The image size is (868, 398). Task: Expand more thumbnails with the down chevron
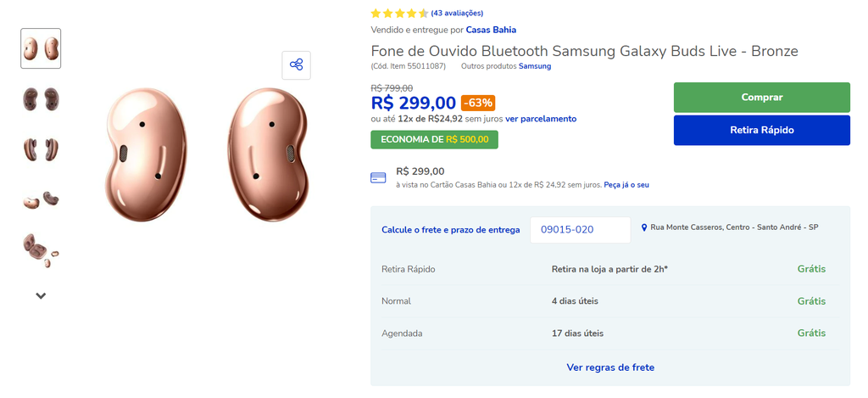pyautogui.click(x=41, y=296)
